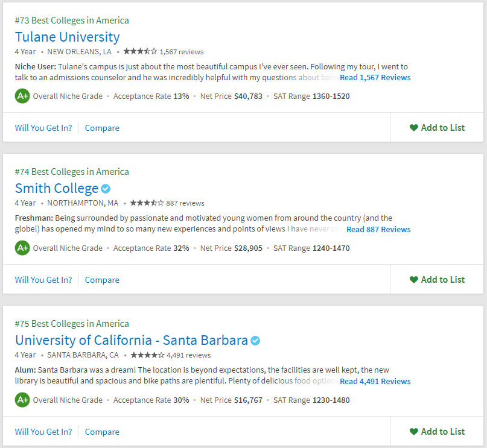Click the star rating for UC Santa Barbara

[x=147, y=355]
